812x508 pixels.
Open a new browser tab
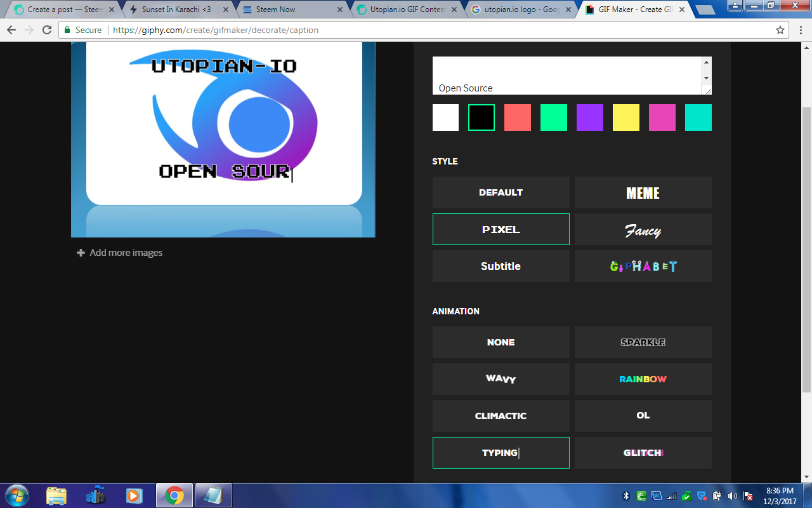[x=705, y=10]
